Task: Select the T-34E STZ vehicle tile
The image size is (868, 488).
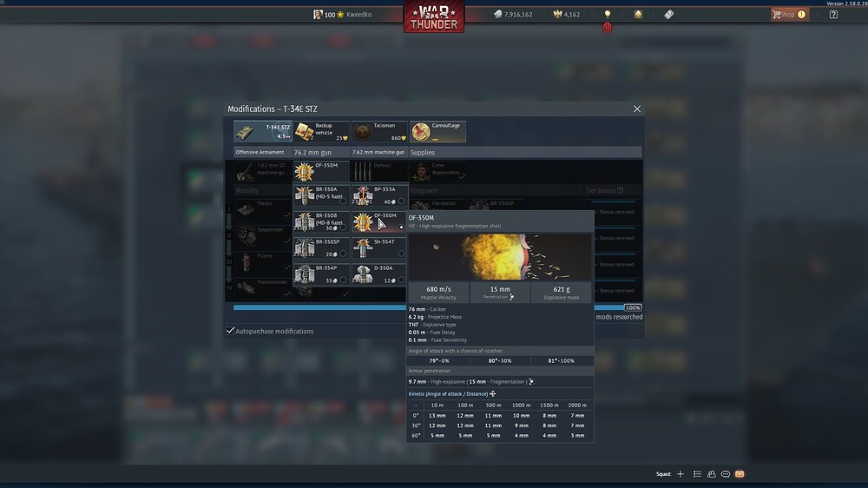Action: tap(262, 131)
